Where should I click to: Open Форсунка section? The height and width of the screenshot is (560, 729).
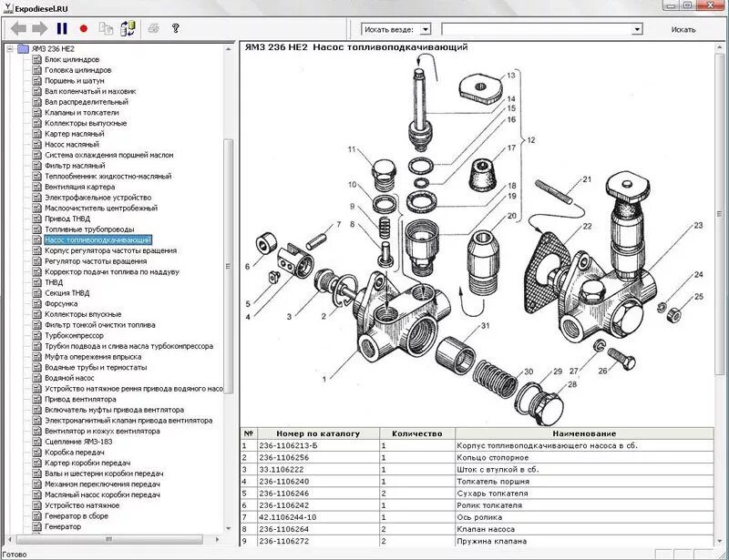pos(61,303)
